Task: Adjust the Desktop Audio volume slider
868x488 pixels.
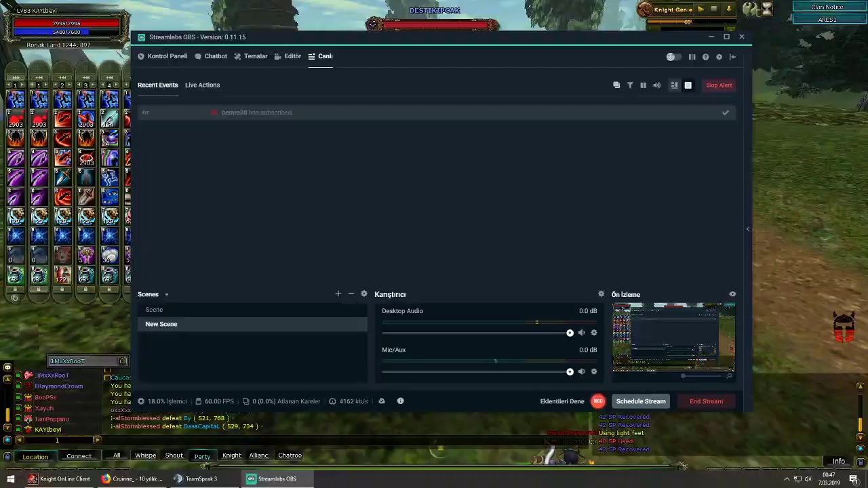Action: [477, 333]
